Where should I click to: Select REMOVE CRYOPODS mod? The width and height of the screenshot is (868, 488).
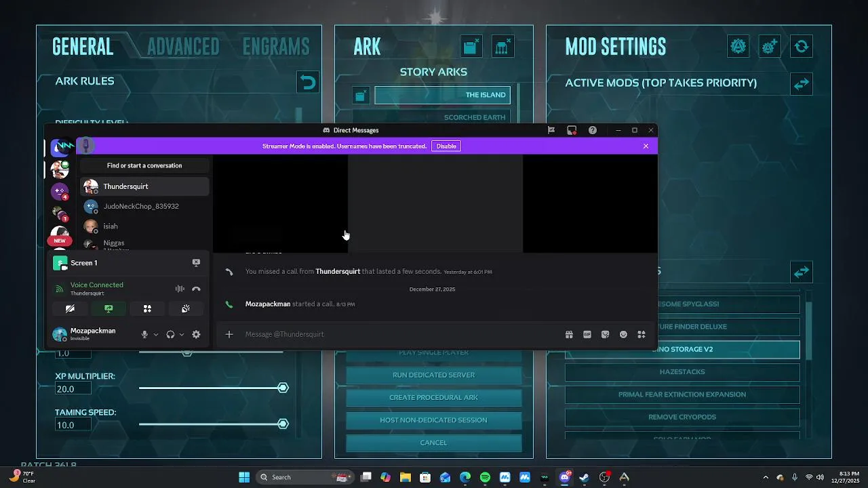[682, 417]
